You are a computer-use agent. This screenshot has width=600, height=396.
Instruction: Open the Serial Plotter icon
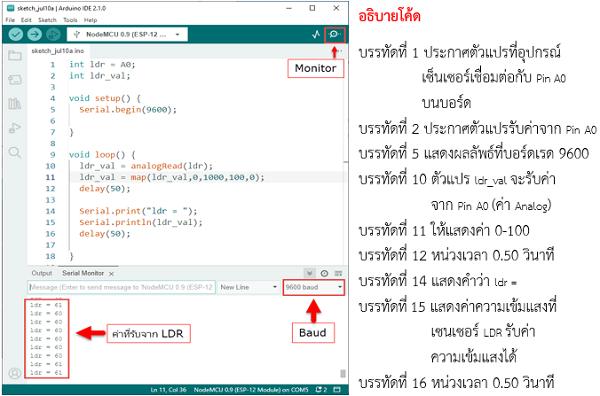pos(316,34)
